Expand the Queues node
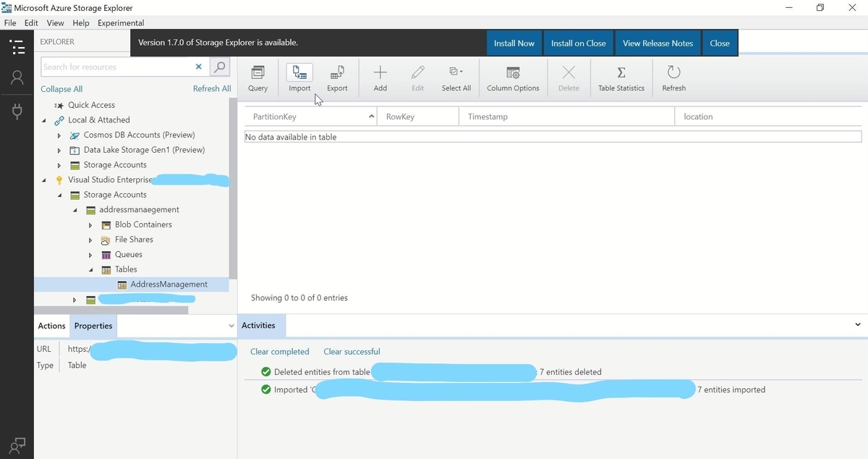Image resolution: width=868 pixels, height=459 pixels. pyautogui.click(x=90, y=255)
